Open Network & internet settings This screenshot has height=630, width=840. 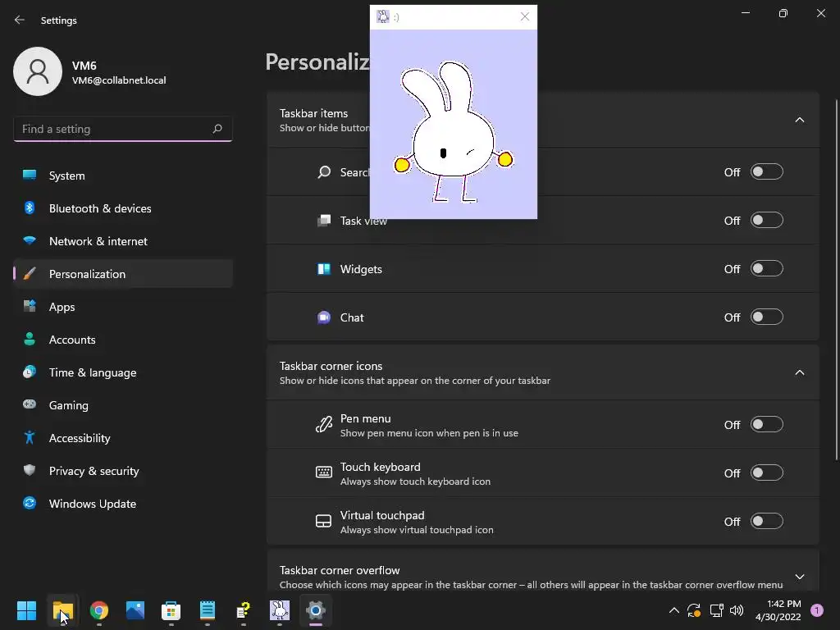pos(123,241)
